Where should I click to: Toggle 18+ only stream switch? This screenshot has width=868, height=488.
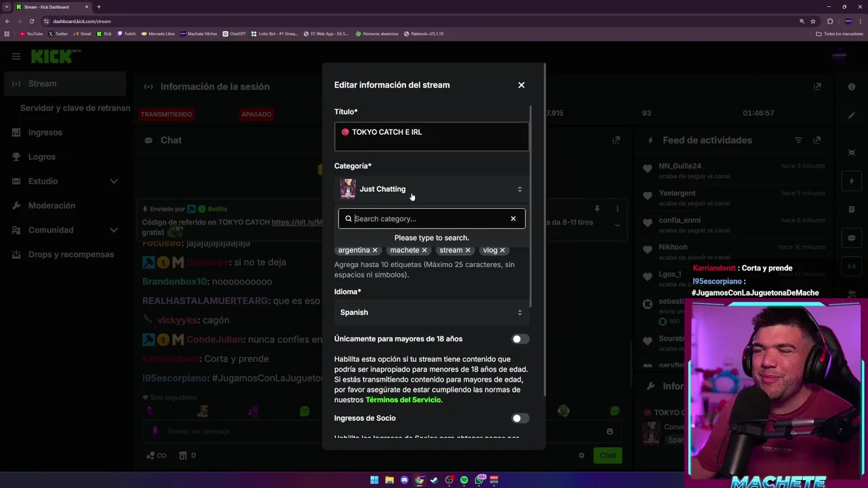[519, 339]
